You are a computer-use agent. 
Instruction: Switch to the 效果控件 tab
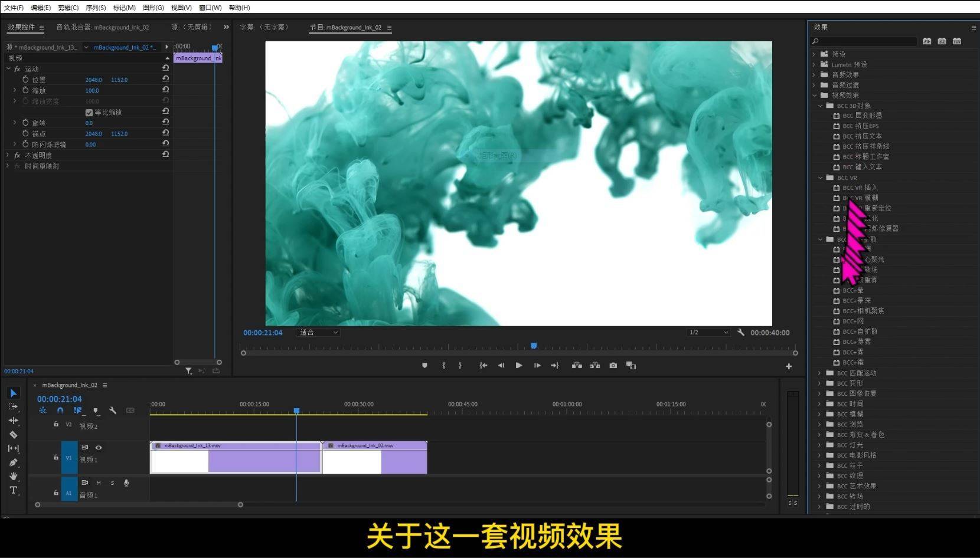(x=21, y=27)
